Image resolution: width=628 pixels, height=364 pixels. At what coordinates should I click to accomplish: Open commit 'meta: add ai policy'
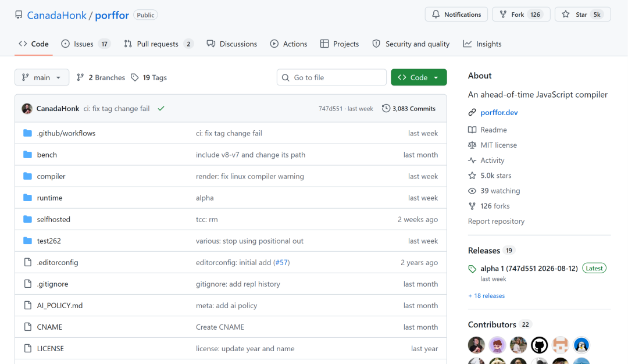click(226, 305)
